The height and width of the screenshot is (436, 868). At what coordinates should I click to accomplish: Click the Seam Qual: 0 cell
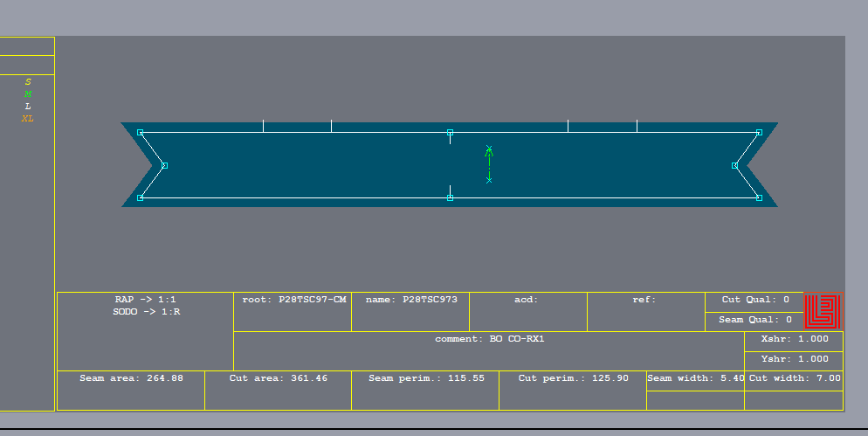click(754, 322)
